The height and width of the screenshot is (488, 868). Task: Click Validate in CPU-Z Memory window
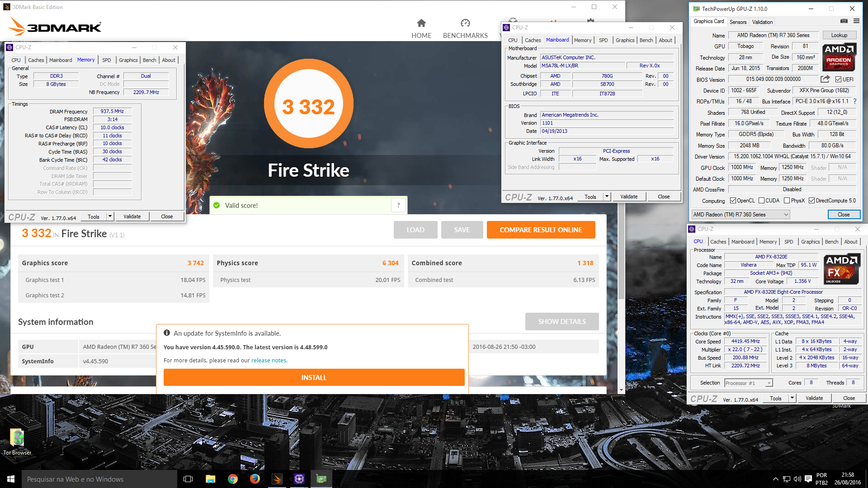click(x=132, y=216)
